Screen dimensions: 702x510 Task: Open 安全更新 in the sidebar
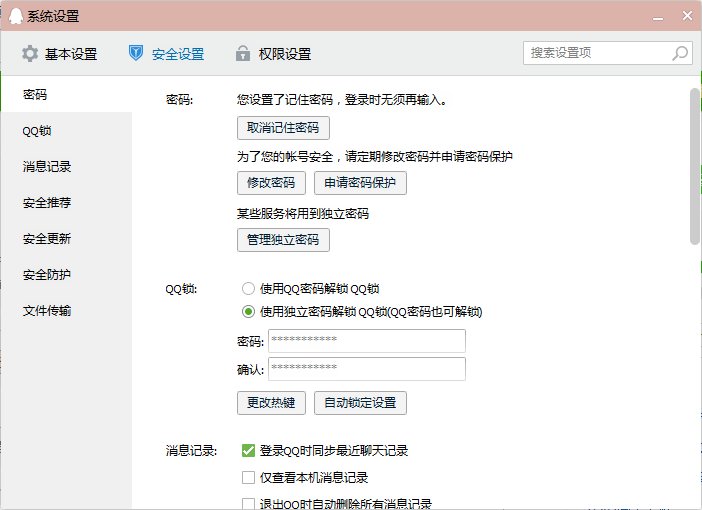coord(66,239)
